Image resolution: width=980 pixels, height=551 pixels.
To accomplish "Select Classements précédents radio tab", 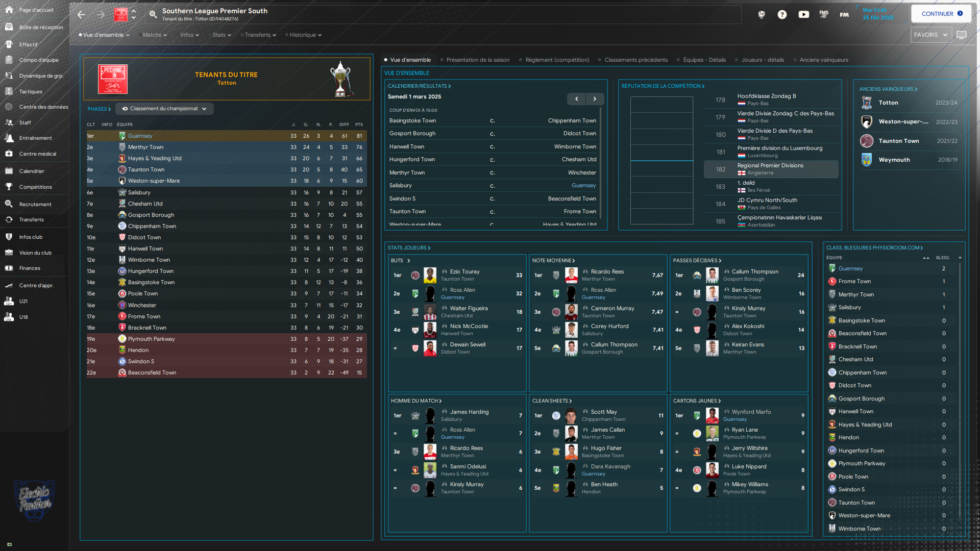I will pos(635,60).
